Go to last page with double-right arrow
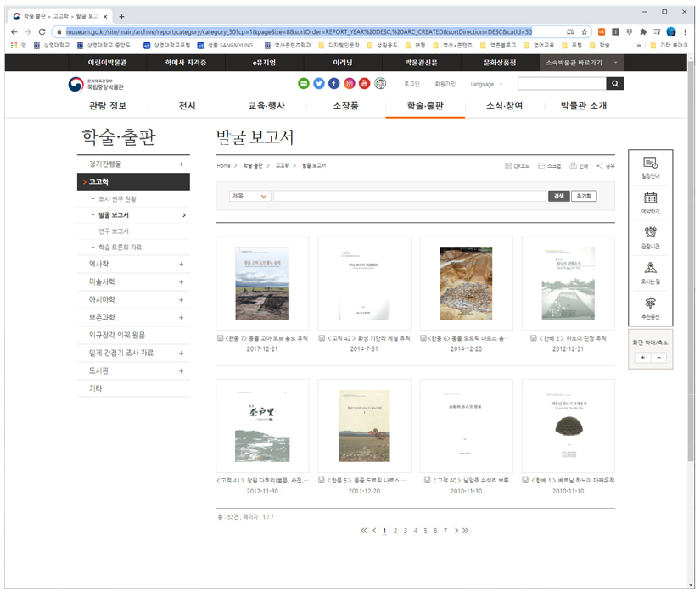This screenshot has width=700, height=596. (466, 531)
